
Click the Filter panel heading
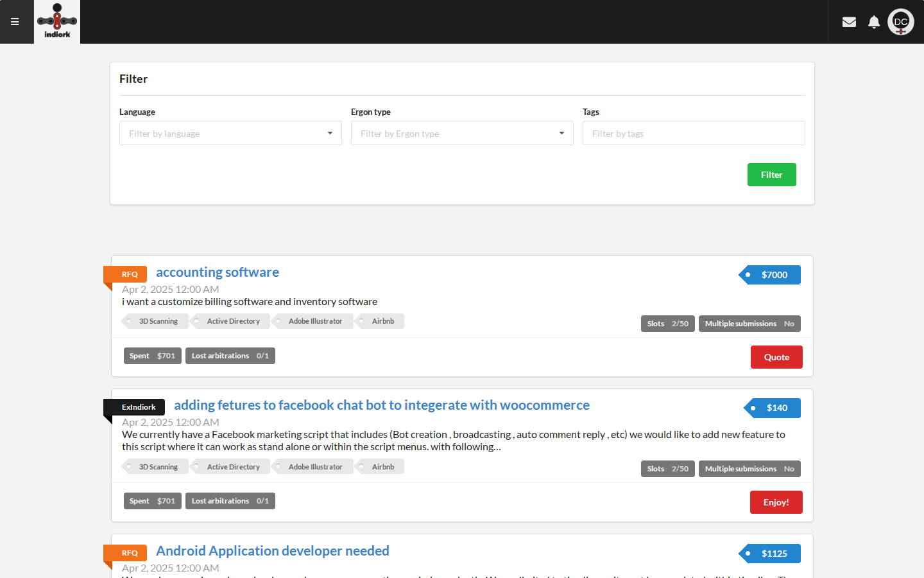tap(133, 79)
